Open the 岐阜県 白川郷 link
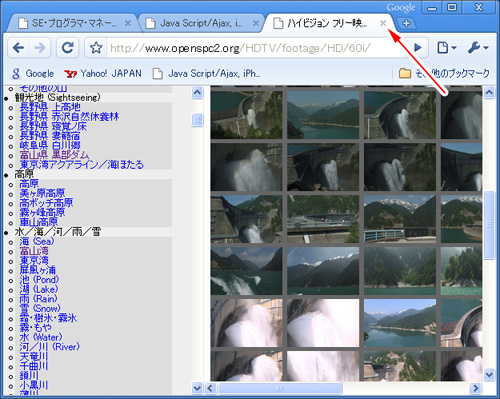 50,145
